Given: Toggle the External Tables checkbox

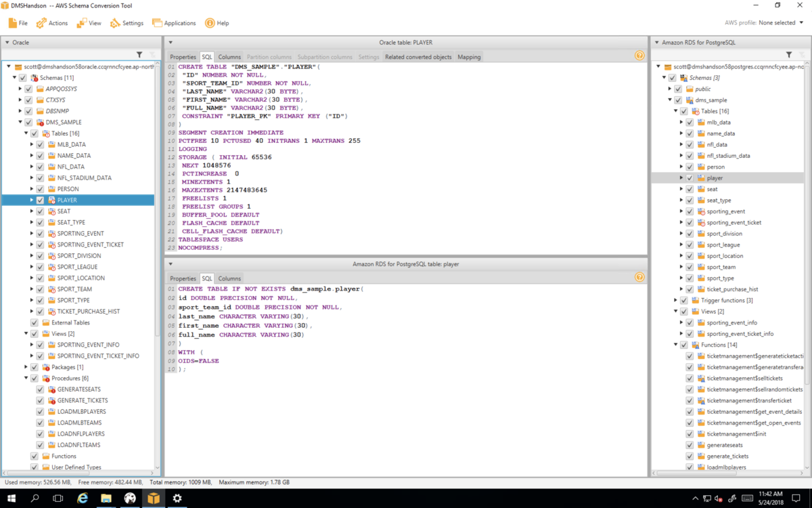Looking at the screenshot, I should pos(35,322).
